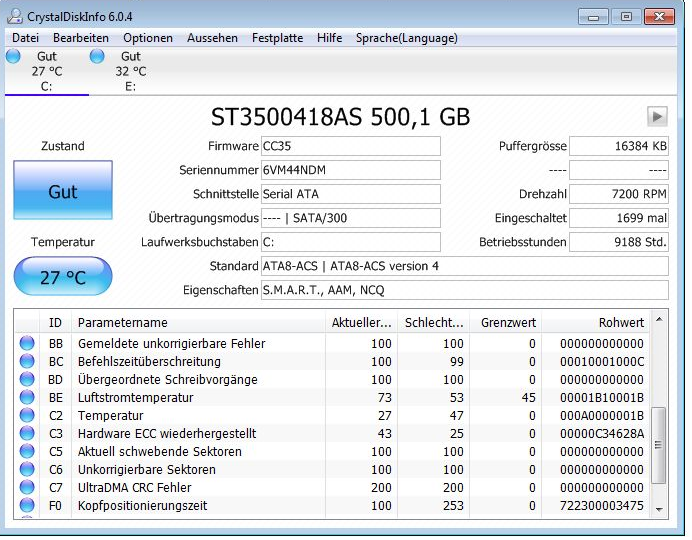Click the ID column header

55,322
